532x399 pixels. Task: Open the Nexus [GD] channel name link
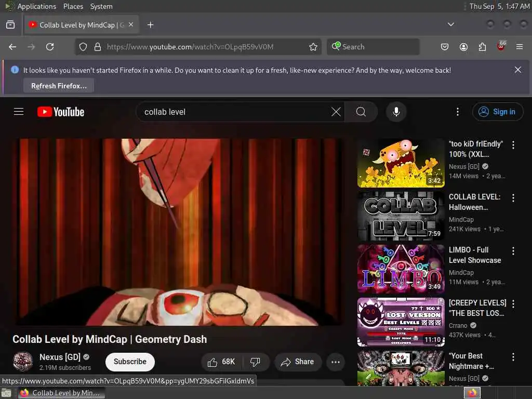pyautogui.click(x=60, y=357)
